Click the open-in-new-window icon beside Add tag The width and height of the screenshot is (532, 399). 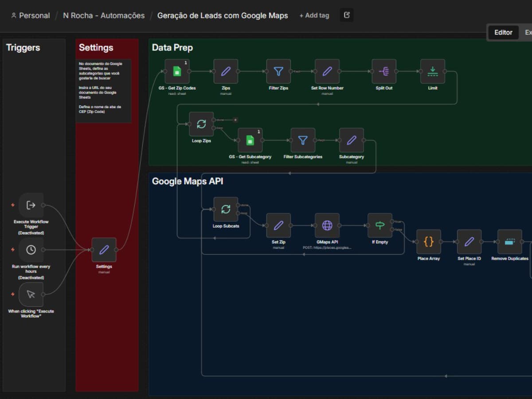(347, 15)
